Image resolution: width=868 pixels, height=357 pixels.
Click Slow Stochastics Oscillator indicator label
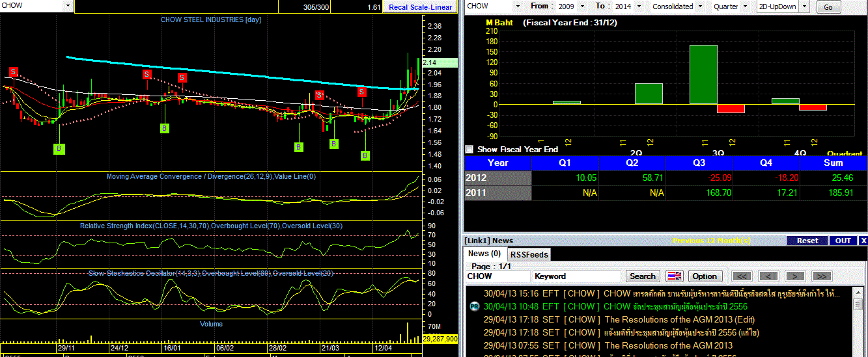211,273
